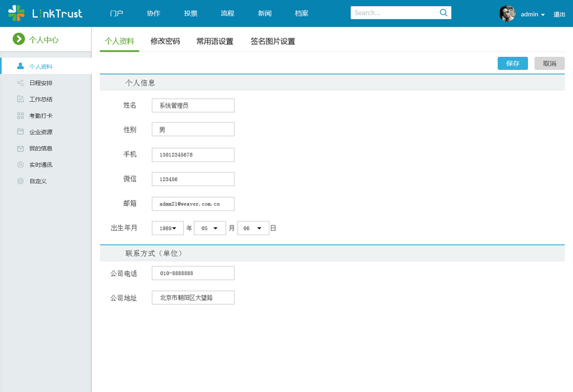Screen dimensions: 573x392
Task: Click the 邮箱 email field
Action: coord(194,204)
